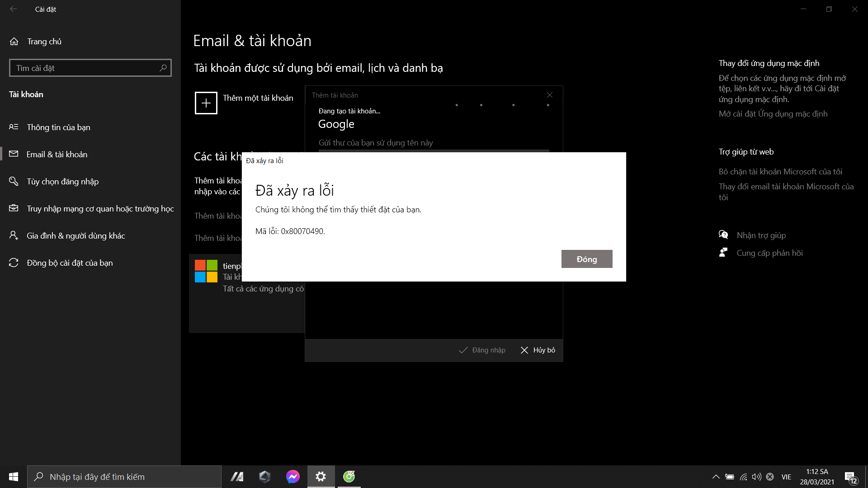This screenshot has height=488, width=868.
Task: Open Messenger from the taskbar
Action: 292,477
